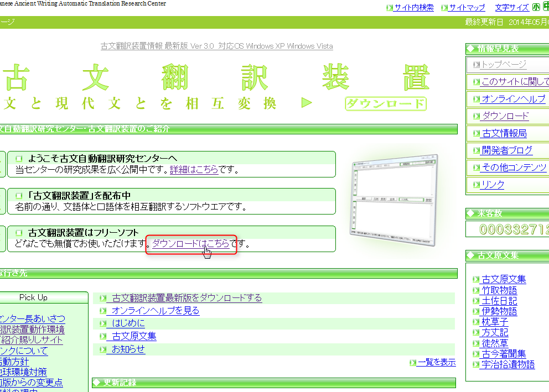Click the green play triangle in the banner

point(307,102)
